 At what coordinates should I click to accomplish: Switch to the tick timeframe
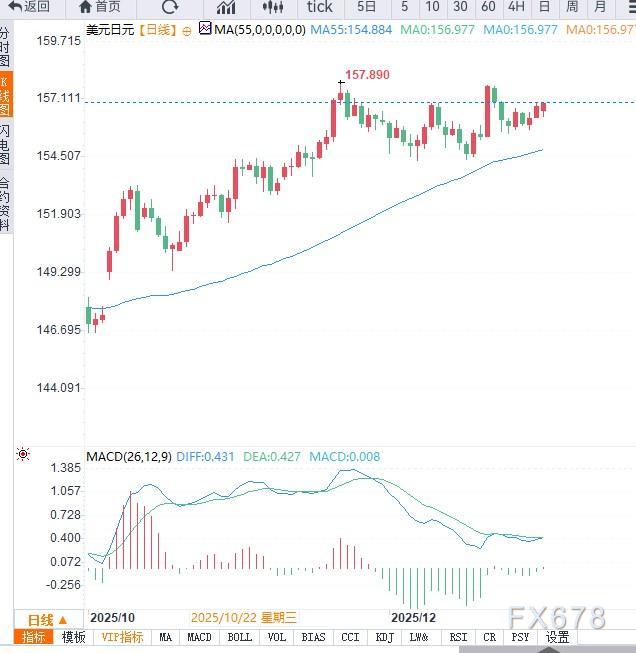pyautogui.click(x=319, y=7)
